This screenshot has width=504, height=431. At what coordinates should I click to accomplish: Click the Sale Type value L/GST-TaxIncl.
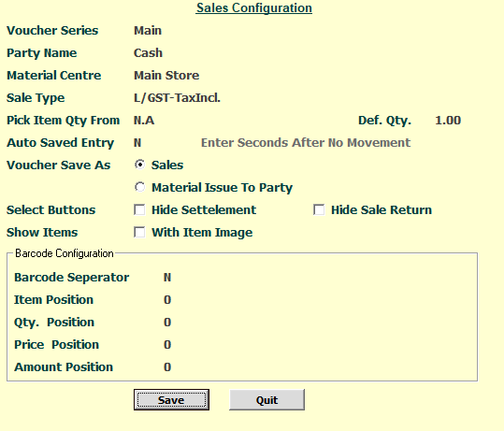click(x=177, y=98)
